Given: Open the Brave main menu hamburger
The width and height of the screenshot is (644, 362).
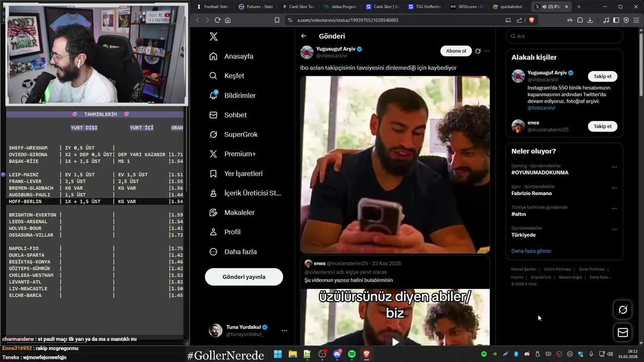Looking at the screenshot, I should (636, 20).
